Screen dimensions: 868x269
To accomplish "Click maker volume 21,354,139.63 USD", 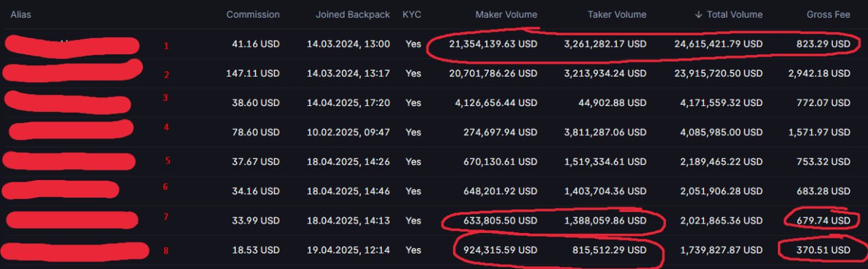I will click(493, 44).
